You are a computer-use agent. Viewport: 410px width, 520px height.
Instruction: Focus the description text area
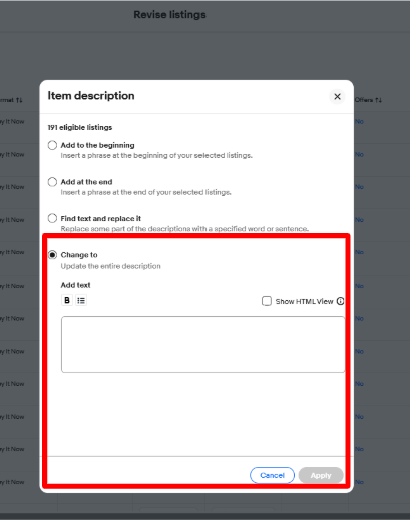pos(203,344)
